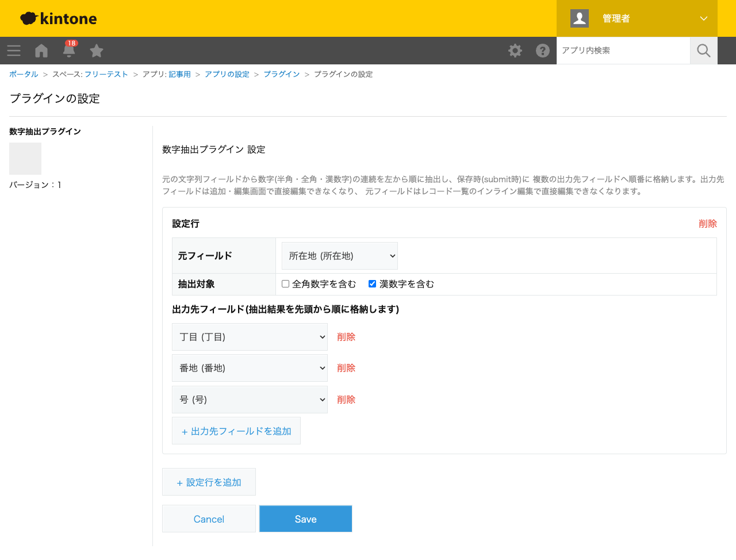Click the 出力先フィールド section heading

tap(286, 309)
